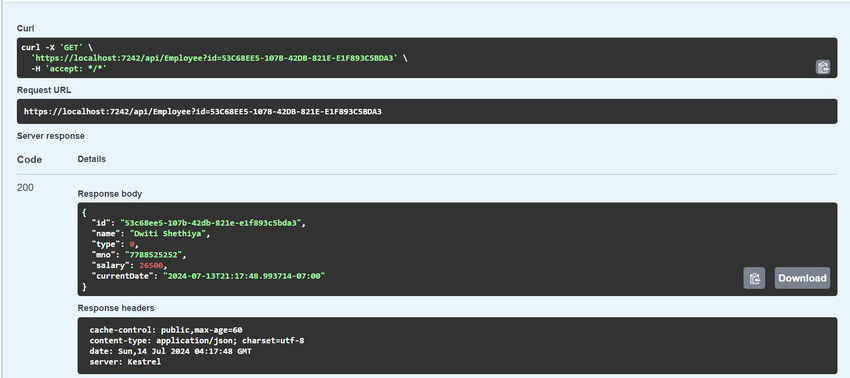Select the salary value 26500
Viewport: 850px width, 378px height.
click(x=151, y=265)
